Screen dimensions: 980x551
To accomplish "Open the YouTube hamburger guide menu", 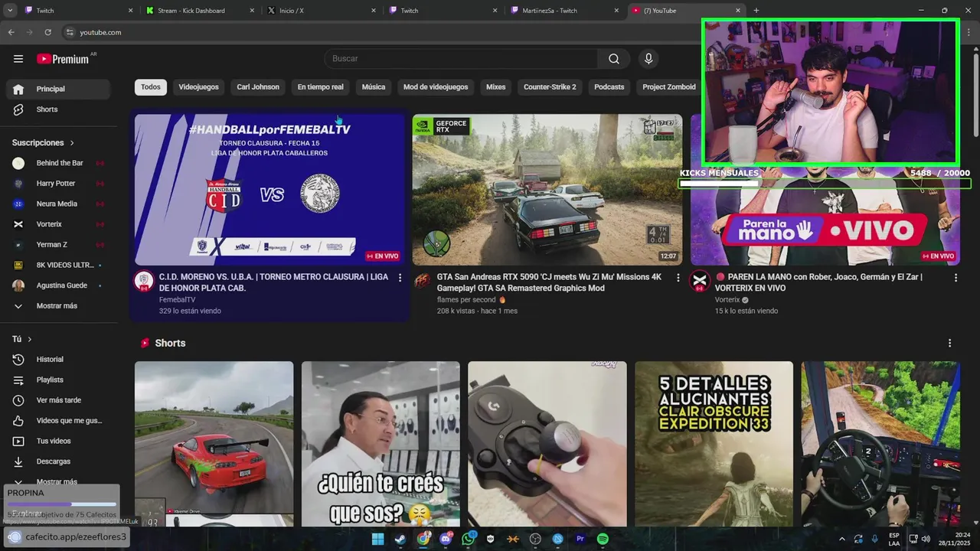I will point(18,59).
